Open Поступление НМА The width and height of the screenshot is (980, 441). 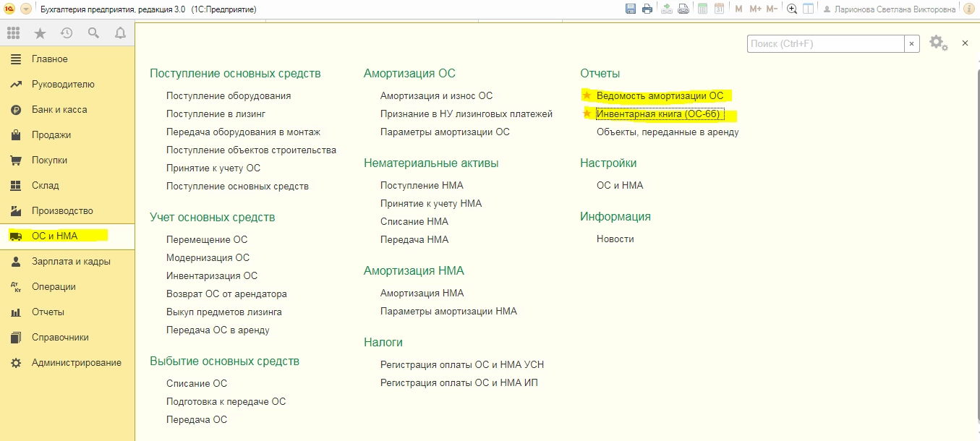422,185
